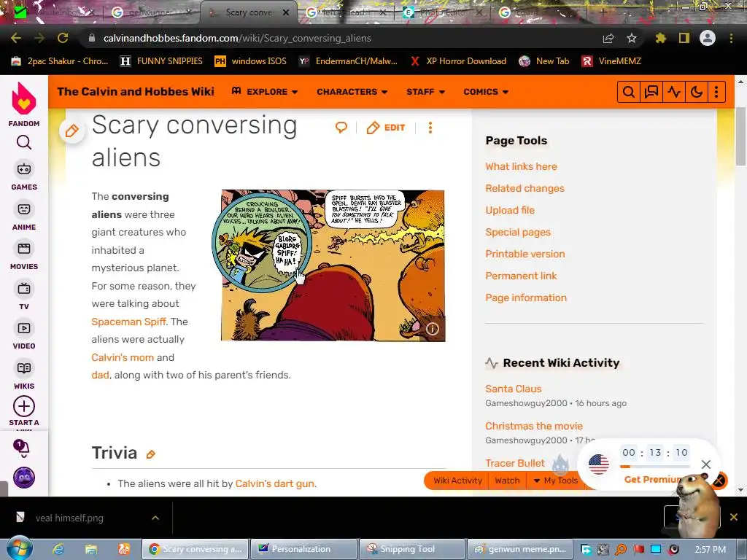Open the Santa Claus recent activity link
This screenshot has width=747, height=560.
point(513,389)
